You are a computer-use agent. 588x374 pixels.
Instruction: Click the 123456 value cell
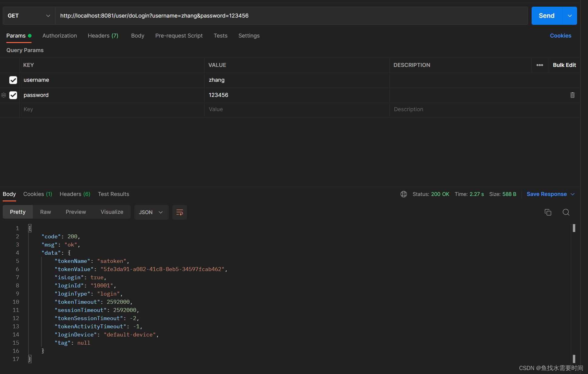297,95
